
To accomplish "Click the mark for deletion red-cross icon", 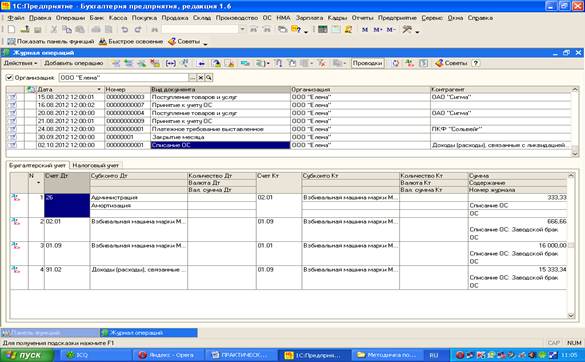I will (x=155, y=63).
